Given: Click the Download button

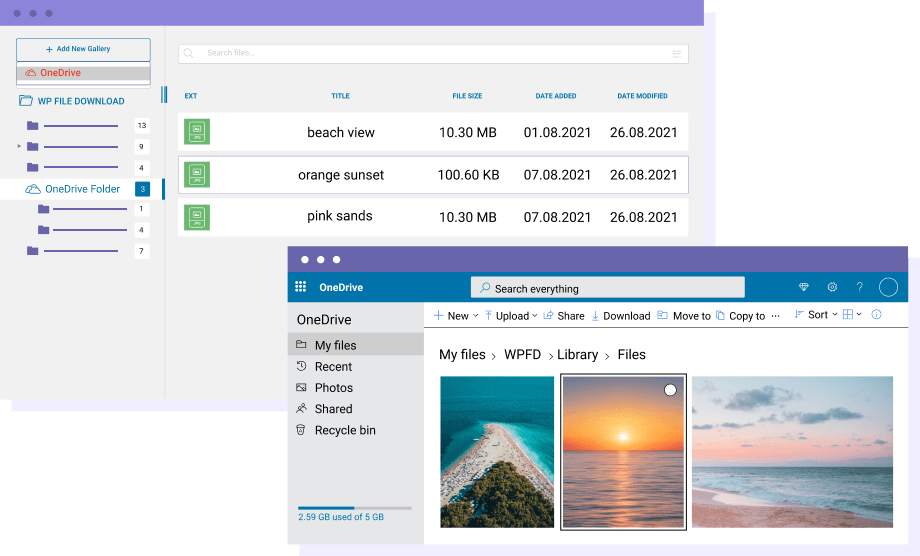Looking at the screenshot, I should coord(620,316).
